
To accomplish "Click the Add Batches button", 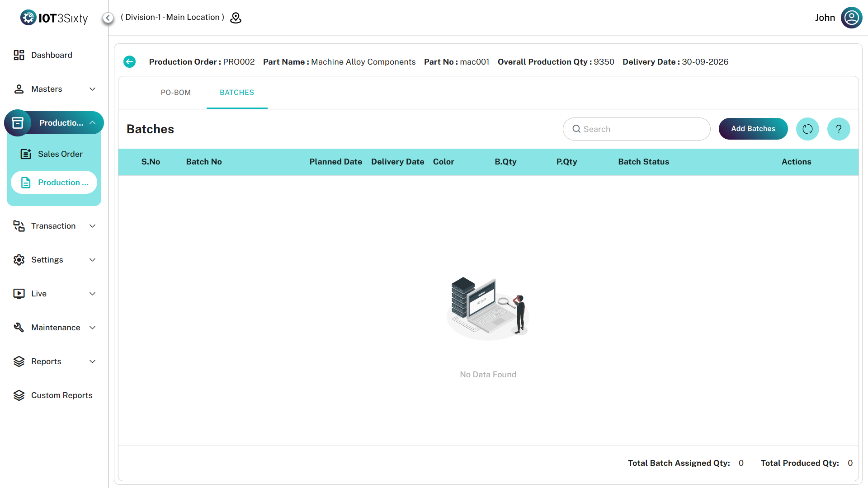I will 753,129.
